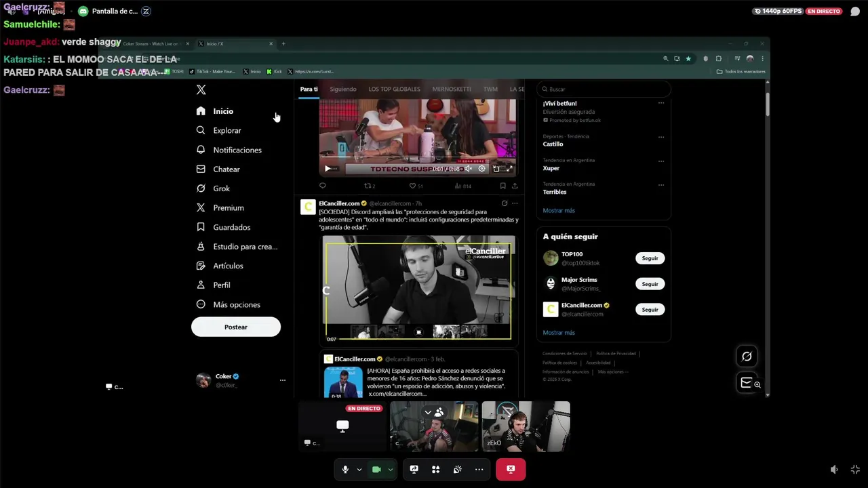Open the X logo home icon
Screen dimensions: 868x488
pyautogui.click(x=201, y=89)
